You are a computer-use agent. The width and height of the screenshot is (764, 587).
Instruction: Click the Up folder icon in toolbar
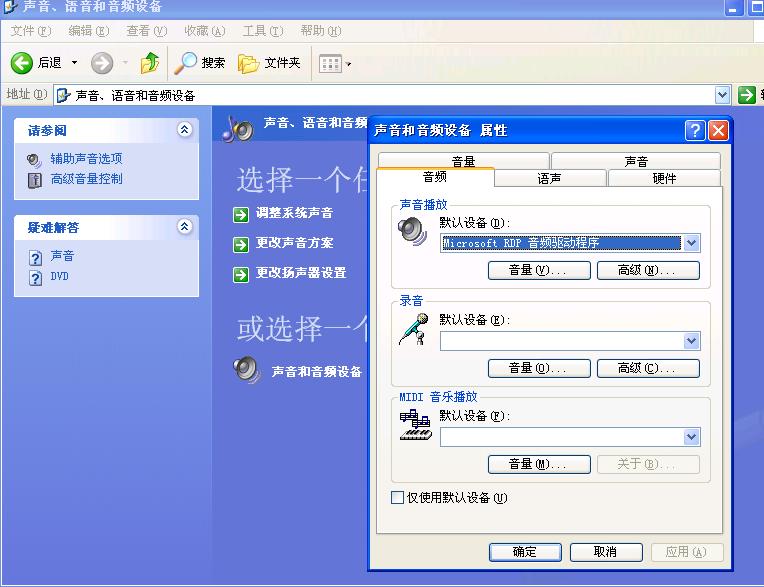pyautogui.click(x=150, y=63)
